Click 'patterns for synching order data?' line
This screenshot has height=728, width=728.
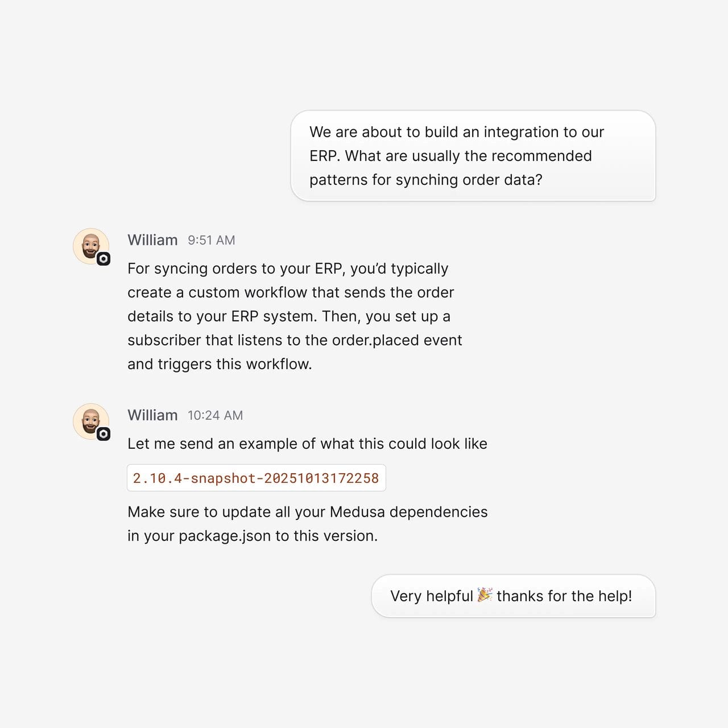point(426,180)
